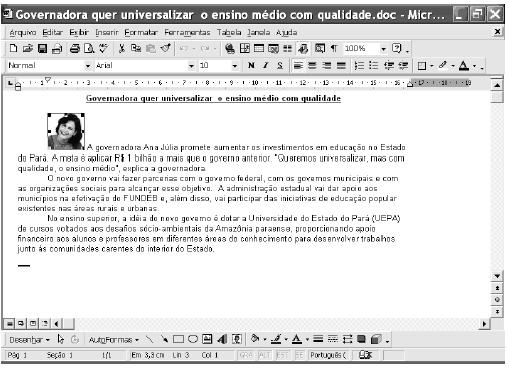The image size is (509, 371).
Task: Click the Save floppy disk icon
Action: [42, 49]
